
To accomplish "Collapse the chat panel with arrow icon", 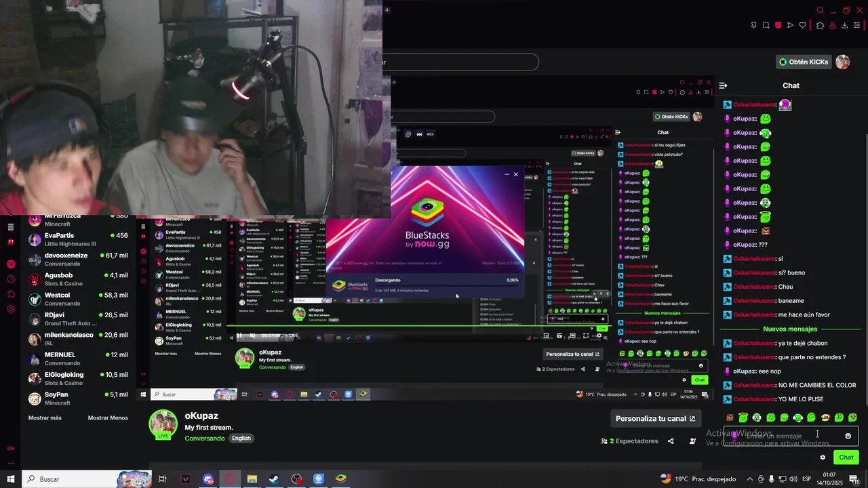I will [x=723, y=85].
